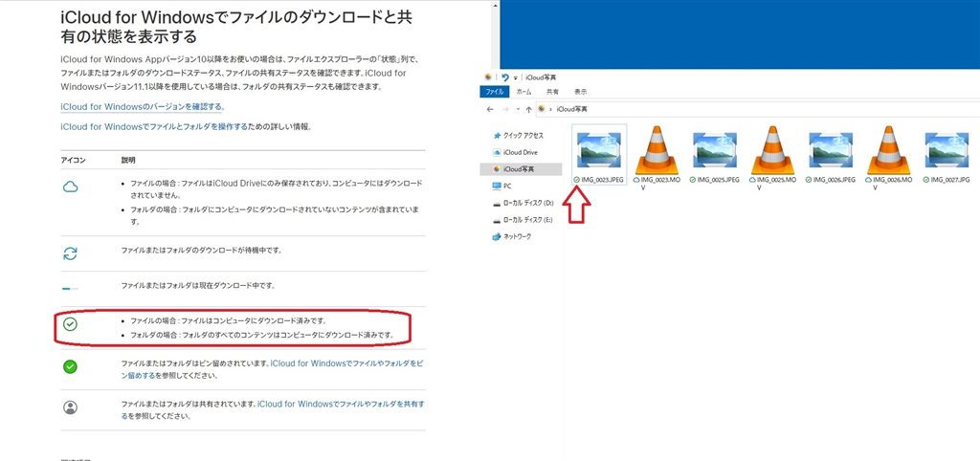Select iCloud写真 in the navigation pane
Screen dimensions: 980x461
pos(521,168)
